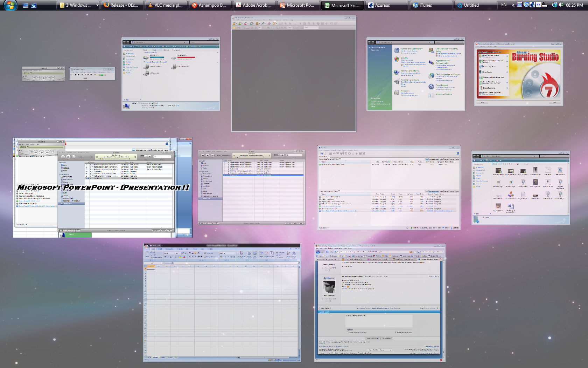The image size is (588, 368).
Task: Switch to Ashampoo B... taskbar button
Action: [x=210, y=5]
